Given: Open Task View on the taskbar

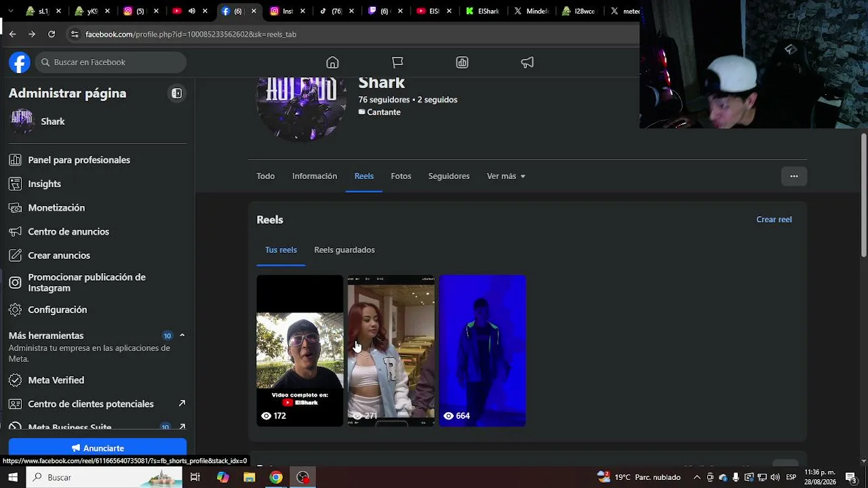Looking at the screenshot, I should point(195,477).
